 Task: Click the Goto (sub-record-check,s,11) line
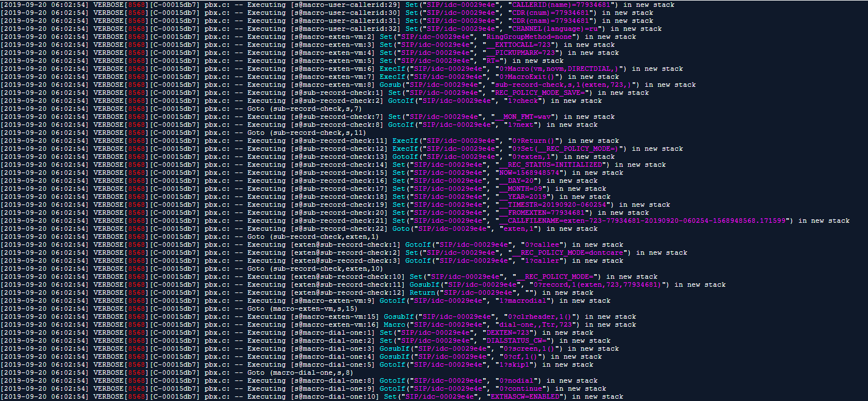click(307, 133)
